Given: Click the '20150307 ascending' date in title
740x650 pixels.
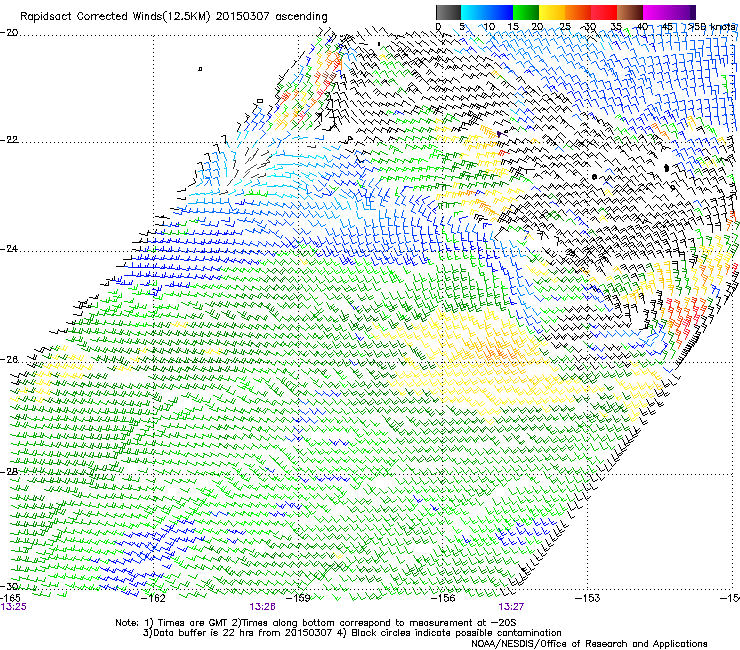Looking at the screenshot, I should point(271,17).
